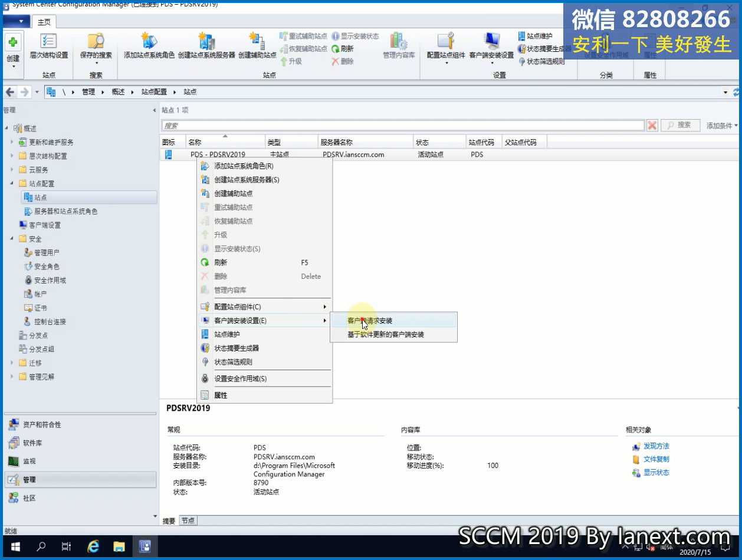Open the 显示状态 link
This screenshot has height=560, width=742.
[656, 473]
